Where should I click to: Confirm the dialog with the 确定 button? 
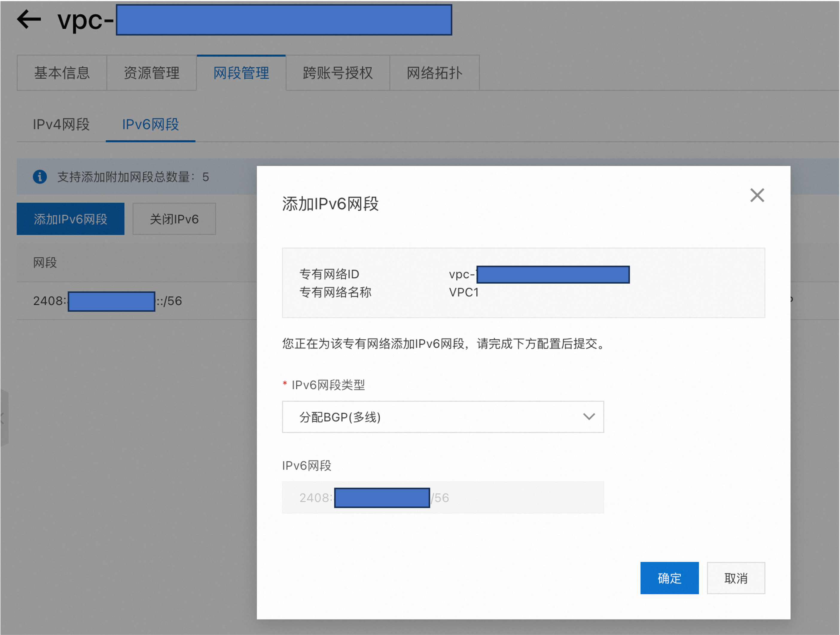670,578
